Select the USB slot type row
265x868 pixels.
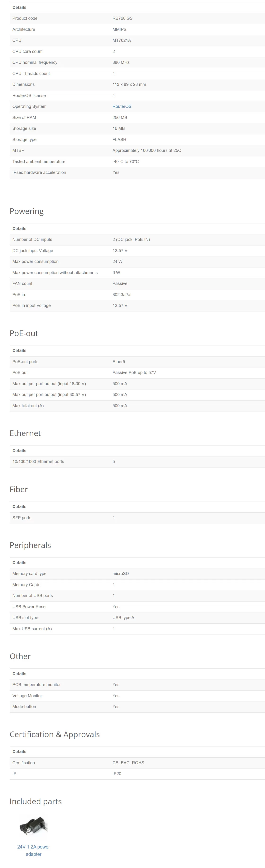(137, 618)
